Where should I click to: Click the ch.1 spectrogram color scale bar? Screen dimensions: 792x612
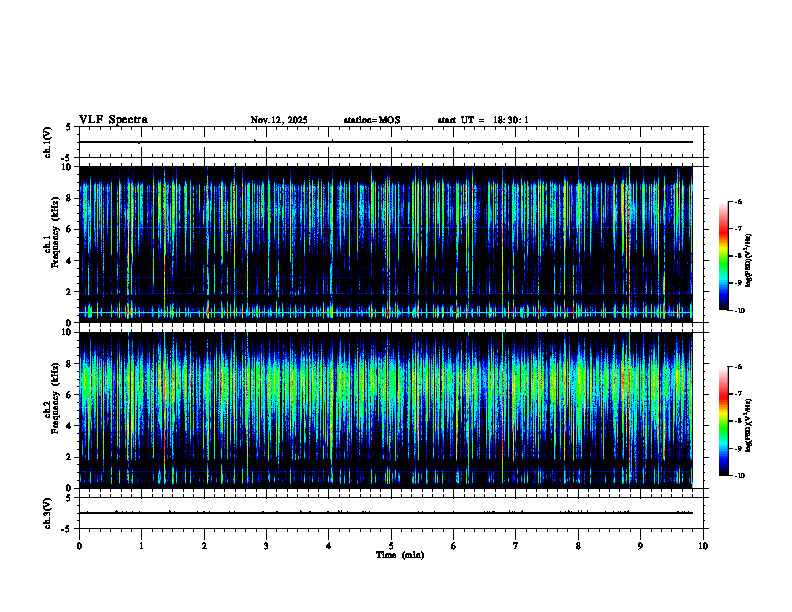click(x=724, y=256)
